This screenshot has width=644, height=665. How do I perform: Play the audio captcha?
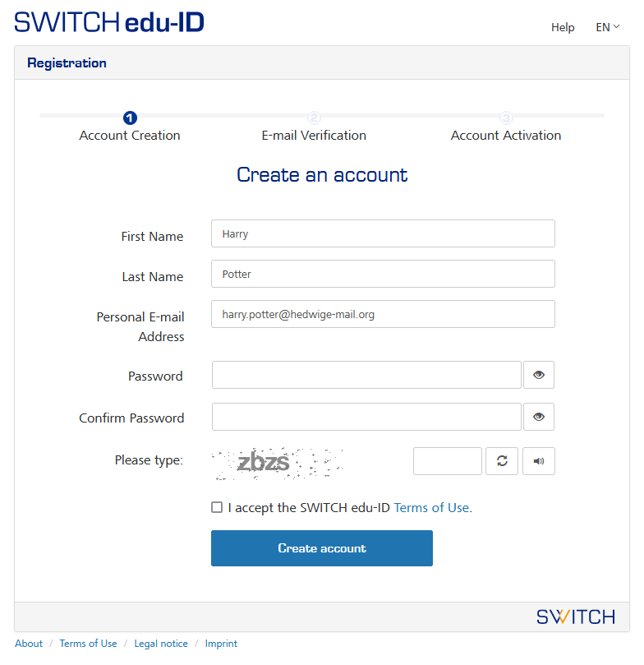tap(539, 461)
